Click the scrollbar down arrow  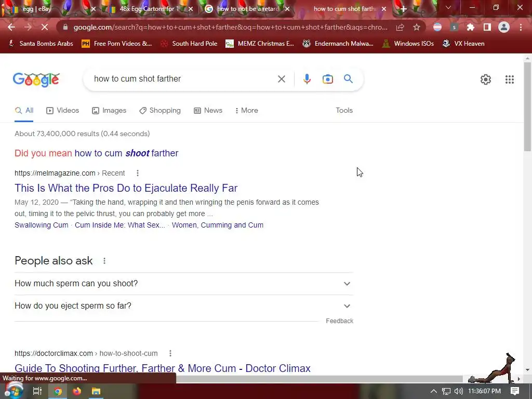[x=527, y=370]
